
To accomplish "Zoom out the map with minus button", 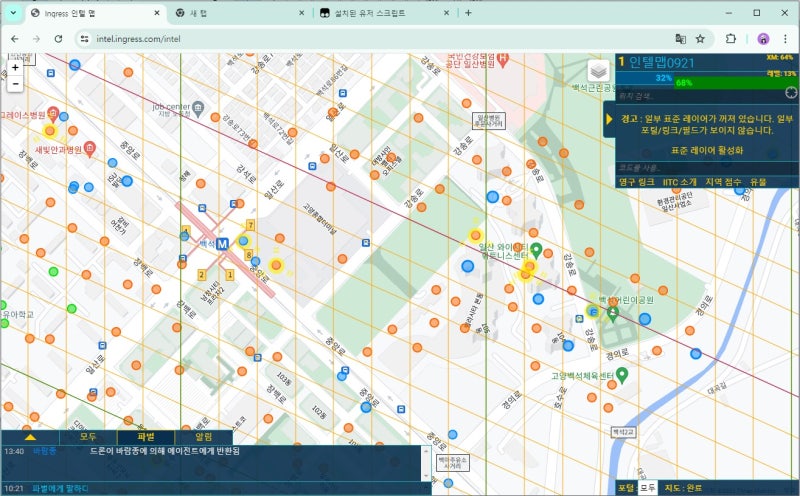I will (15, 84).
